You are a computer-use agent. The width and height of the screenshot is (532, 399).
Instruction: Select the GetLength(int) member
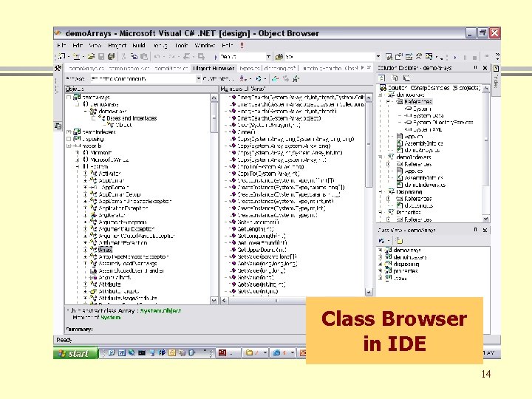coord(256,229)
